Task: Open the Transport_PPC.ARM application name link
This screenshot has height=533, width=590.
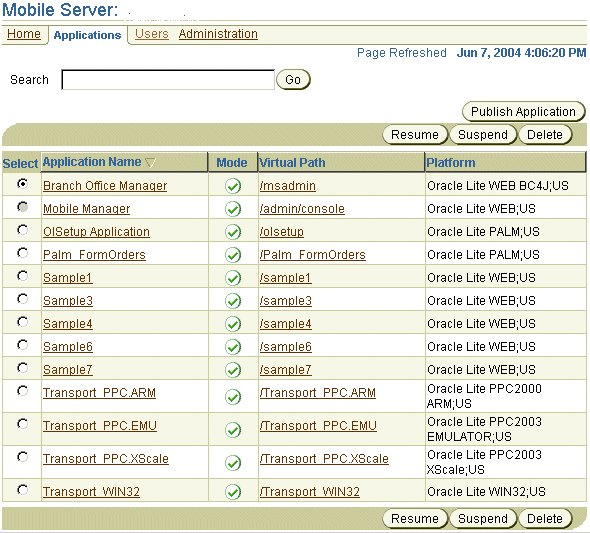Action: point(99,393)
